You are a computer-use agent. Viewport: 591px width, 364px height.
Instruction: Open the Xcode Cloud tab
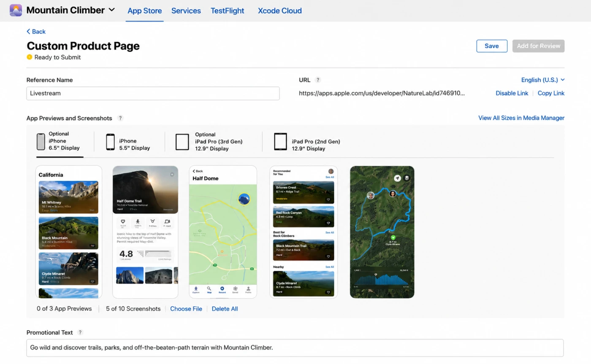click(279, 11)
